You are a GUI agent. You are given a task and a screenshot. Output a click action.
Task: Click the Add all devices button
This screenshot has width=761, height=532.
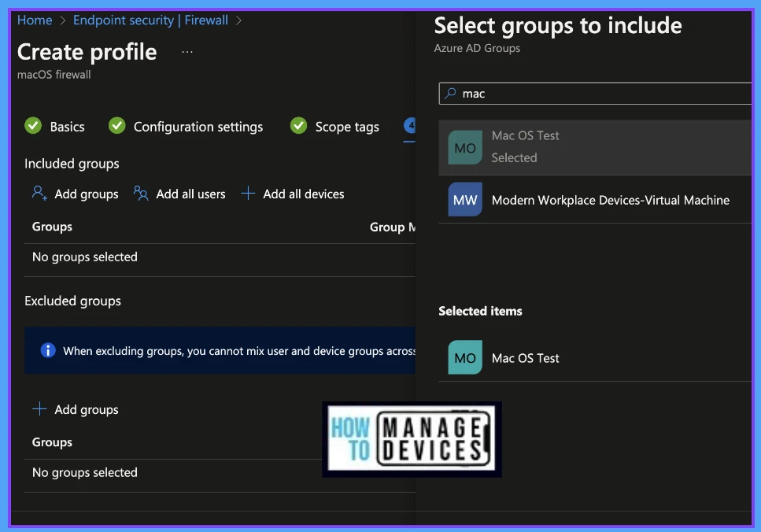click(293, 194)
